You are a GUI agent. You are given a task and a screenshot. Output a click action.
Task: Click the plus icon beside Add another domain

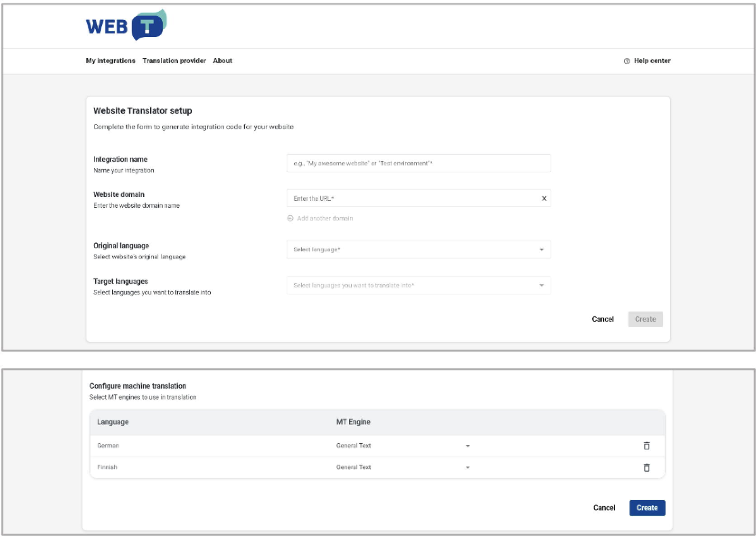point(290,218)
